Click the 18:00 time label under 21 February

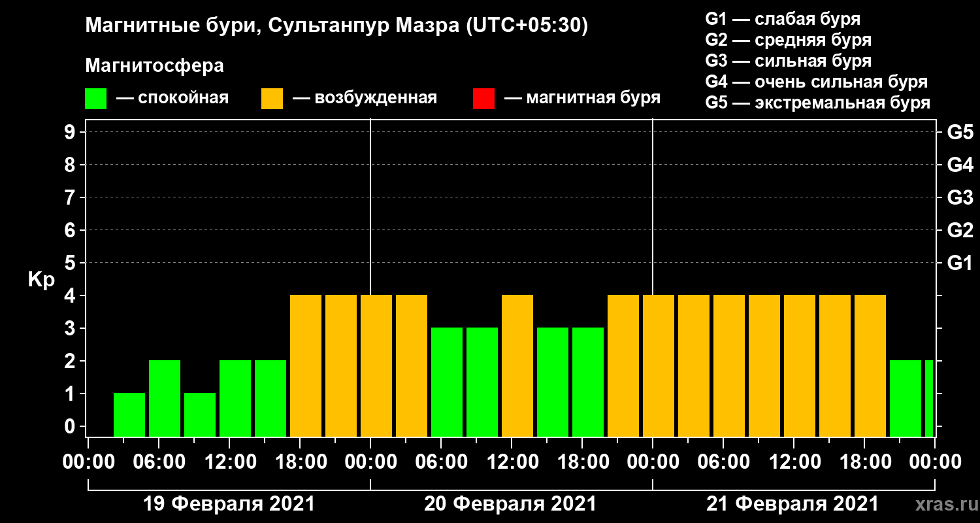(864, 462)
